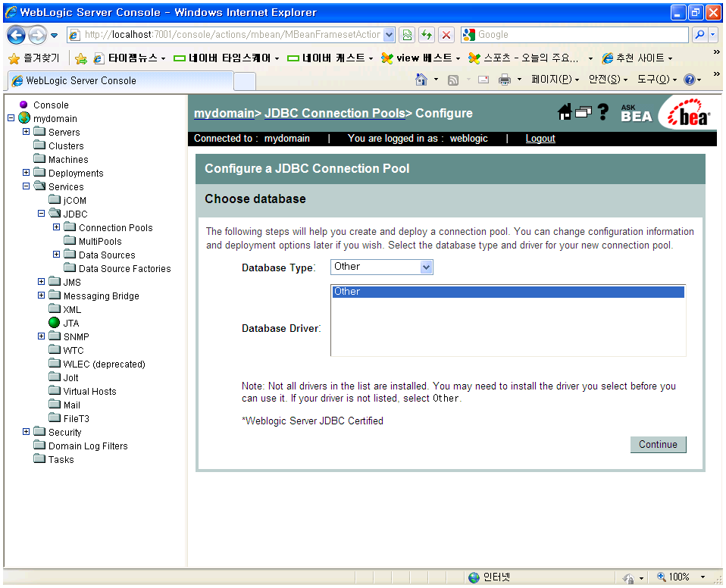Open the 추천 사이트 favorites link
Image resolution: width=726 pixels, height=588 pixels.
(637, 58)
